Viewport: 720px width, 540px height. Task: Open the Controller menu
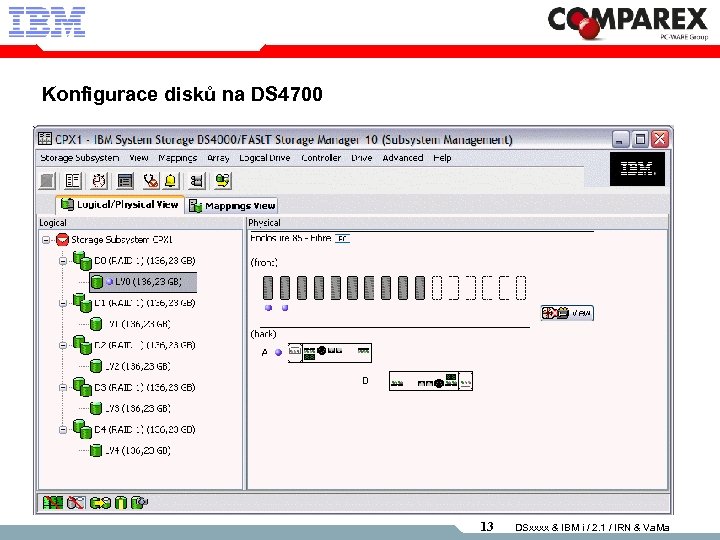point(321,158)
